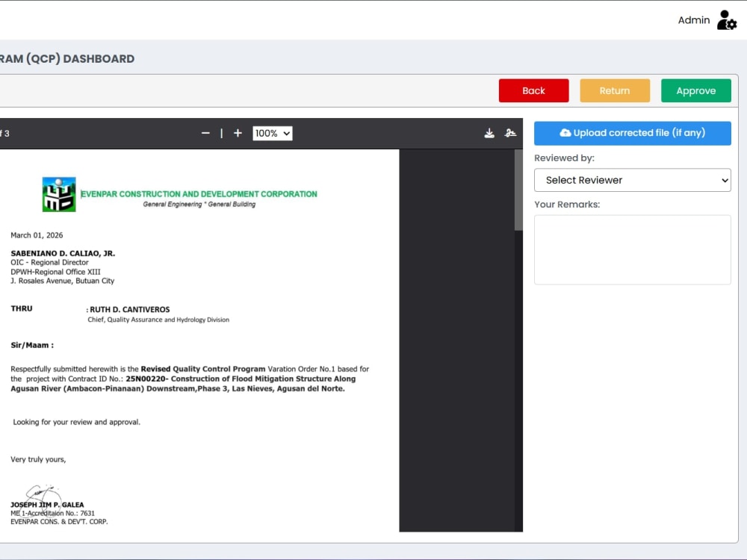
Task: Click Upload corrected file (if any) button
Action: pyautogui.click(x=632, y=133)
